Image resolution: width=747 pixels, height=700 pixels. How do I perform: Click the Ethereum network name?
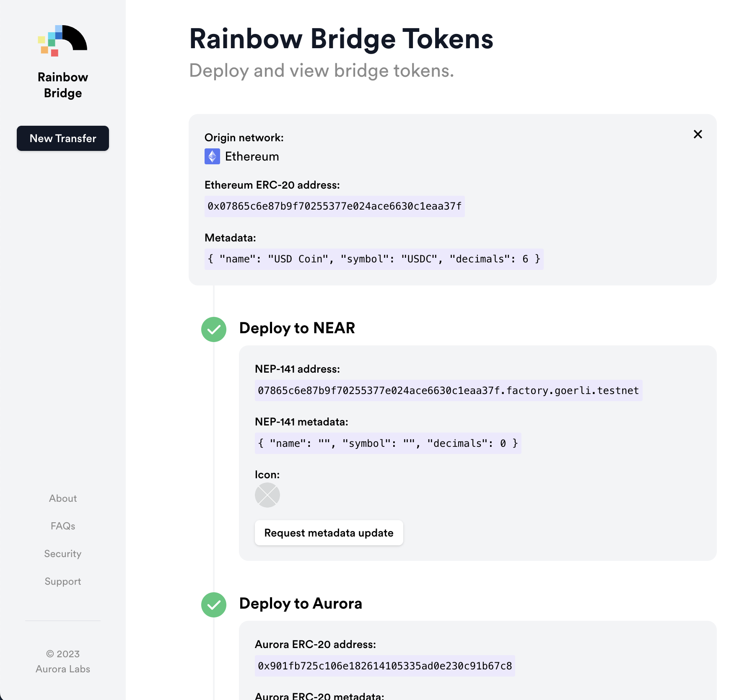[x=252, y=156]
